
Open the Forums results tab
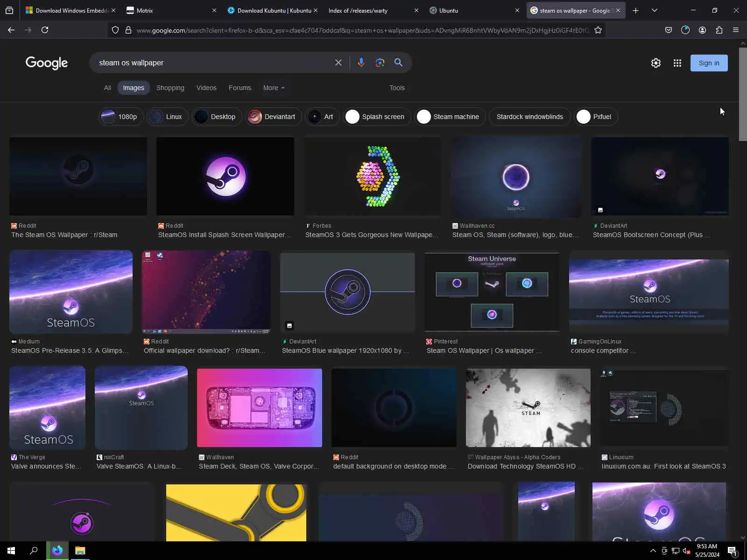click(240, 88)
